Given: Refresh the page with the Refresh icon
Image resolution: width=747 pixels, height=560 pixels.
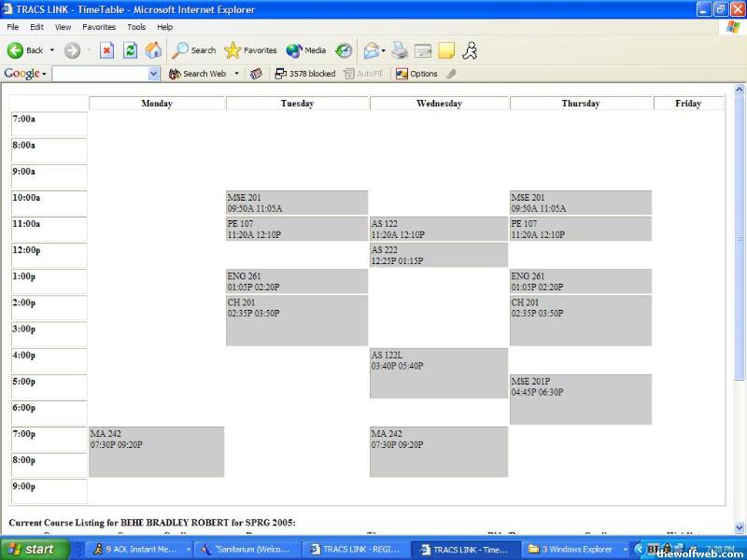Looking at the screenshot, I should click(x=131, y=50).
